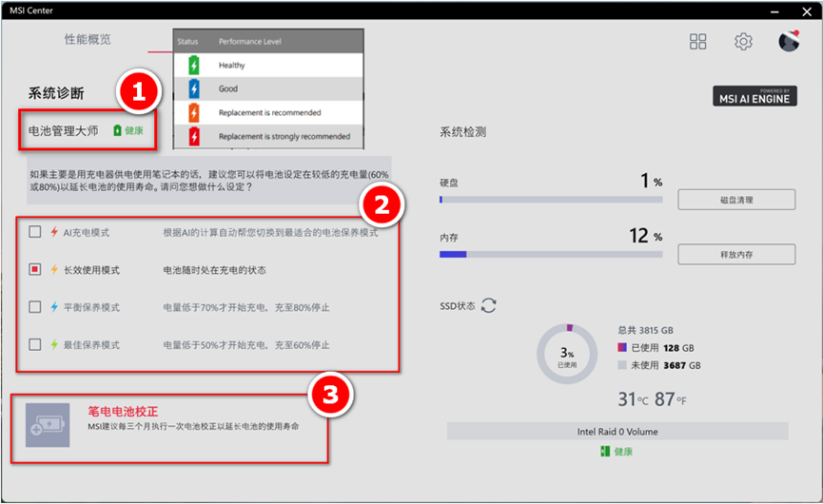Click the 内存 usage progress bar
This screenshot has height=504, width=823.
click(551, 254)
